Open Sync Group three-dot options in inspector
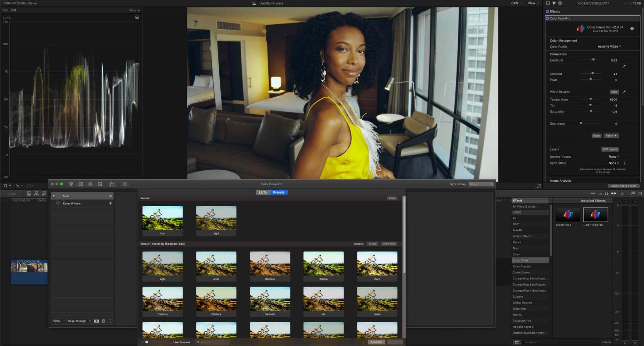This screenshot has height=346, width=644. 624,163
